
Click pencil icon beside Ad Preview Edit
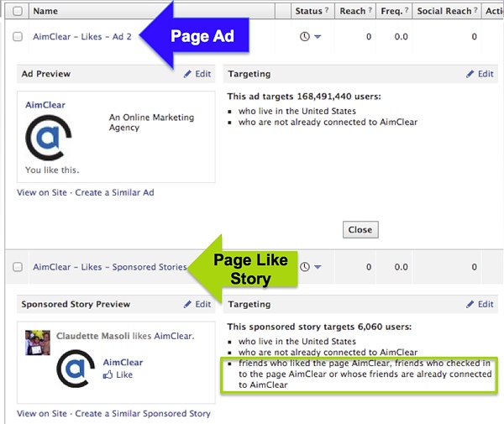[x=187, y=74]
